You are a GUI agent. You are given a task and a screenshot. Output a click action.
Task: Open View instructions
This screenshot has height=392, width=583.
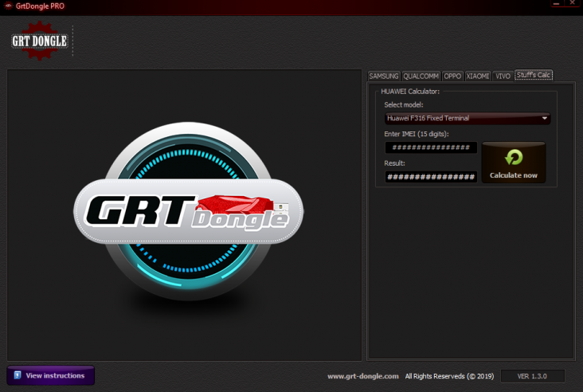50,375
